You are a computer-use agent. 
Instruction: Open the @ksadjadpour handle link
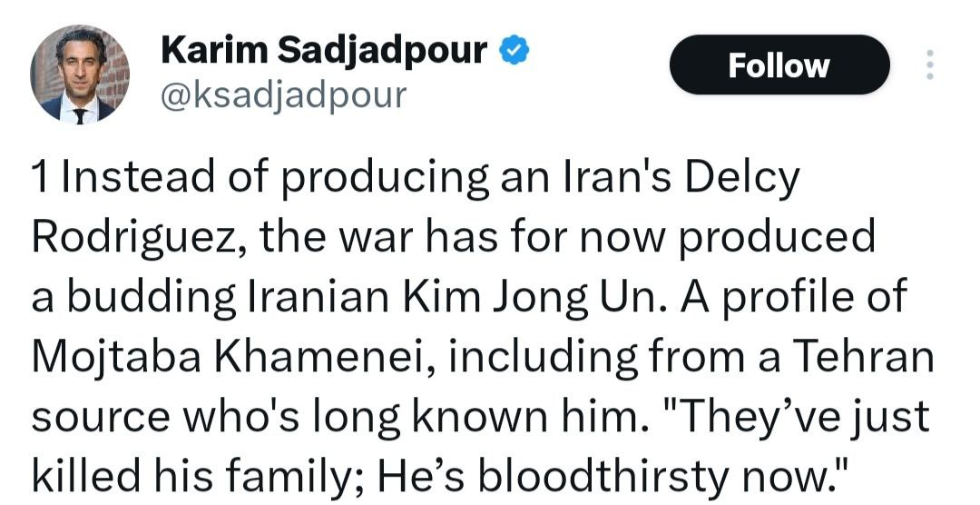(x=283, y=94)
